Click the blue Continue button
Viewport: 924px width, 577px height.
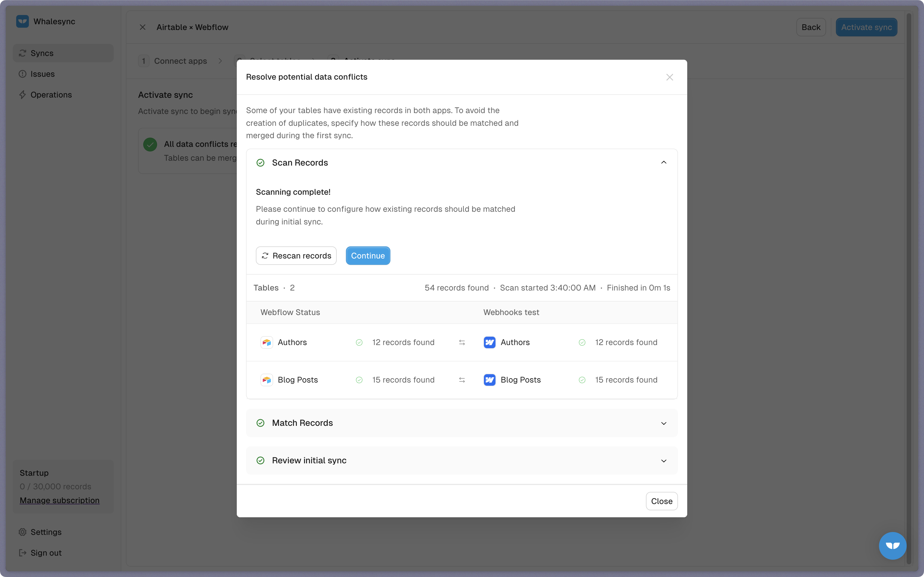tap(368, 256)
